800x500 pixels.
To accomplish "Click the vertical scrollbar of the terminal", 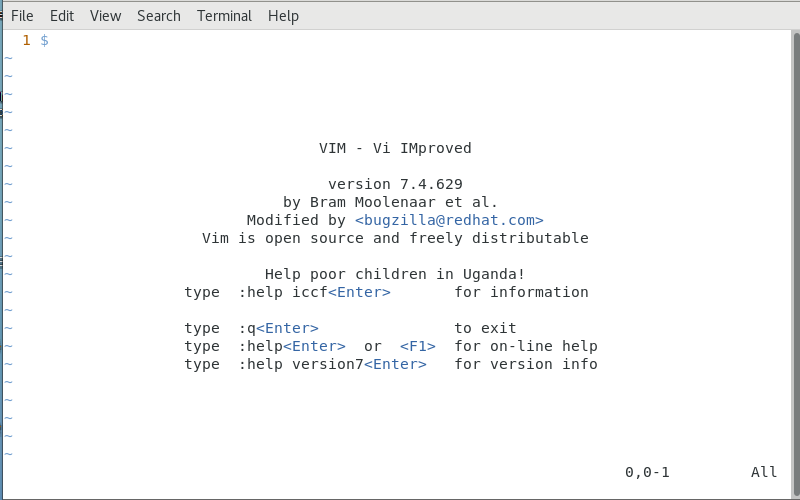I will (796, 264).
